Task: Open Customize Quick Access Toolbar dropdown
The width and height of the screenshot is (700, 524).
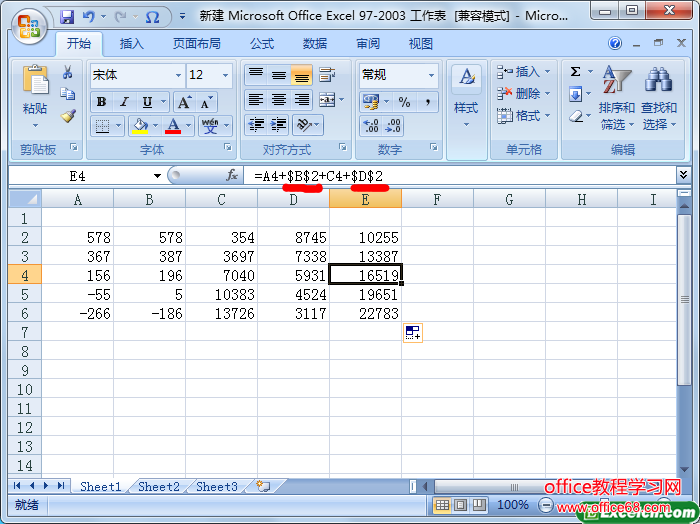Action: (182, 17)
